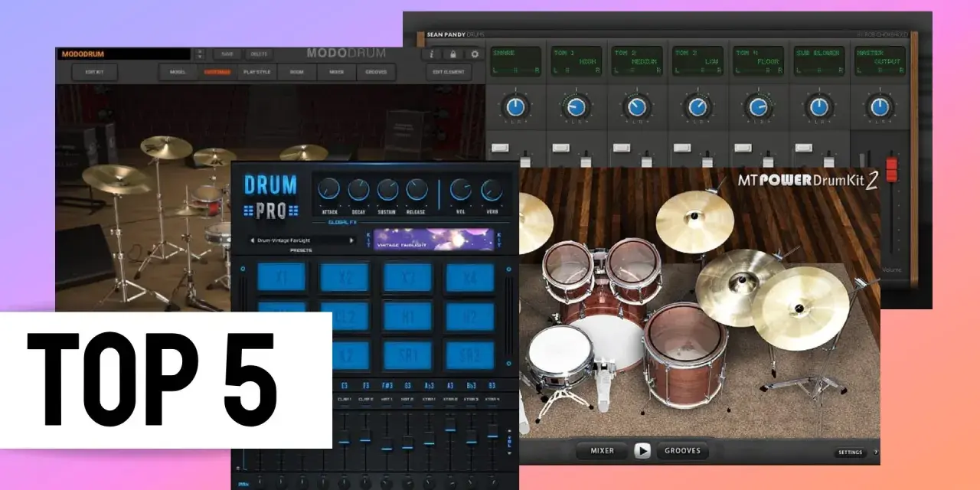Image resolution: width=980 pixels, height=490 pixels.
Task: Toggle white button on Snare channel
Action: pyautogui.click(x=500, y=146)
